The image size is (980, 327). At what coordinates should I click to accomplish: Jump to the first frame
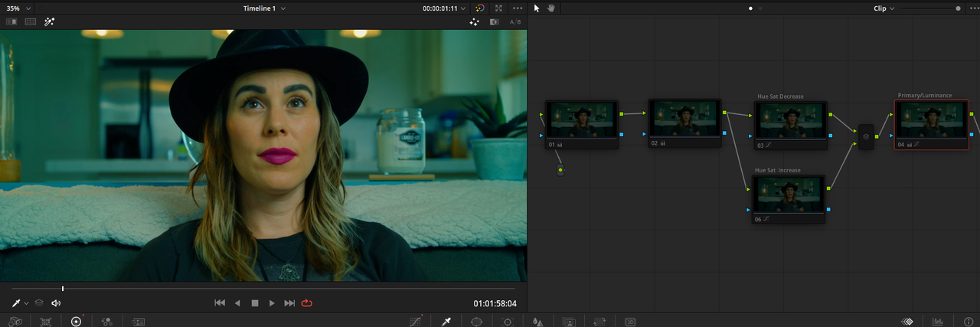coord(220,303)
